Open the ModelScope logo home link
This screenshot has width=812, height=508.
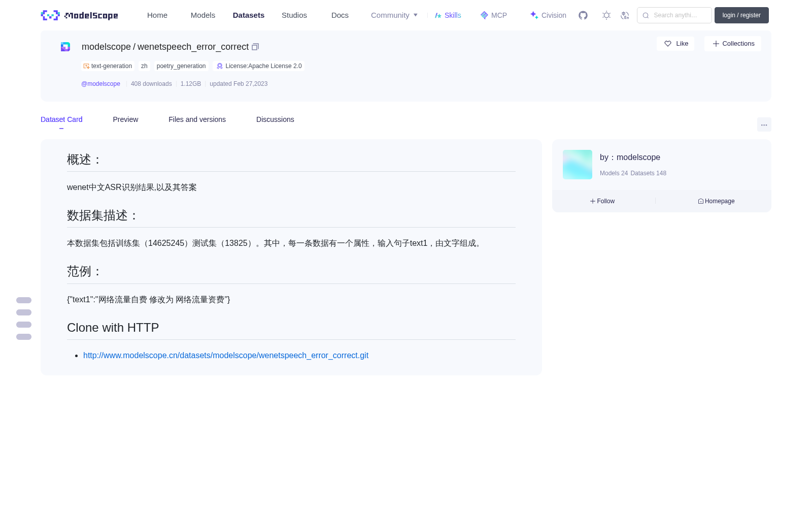79,15
